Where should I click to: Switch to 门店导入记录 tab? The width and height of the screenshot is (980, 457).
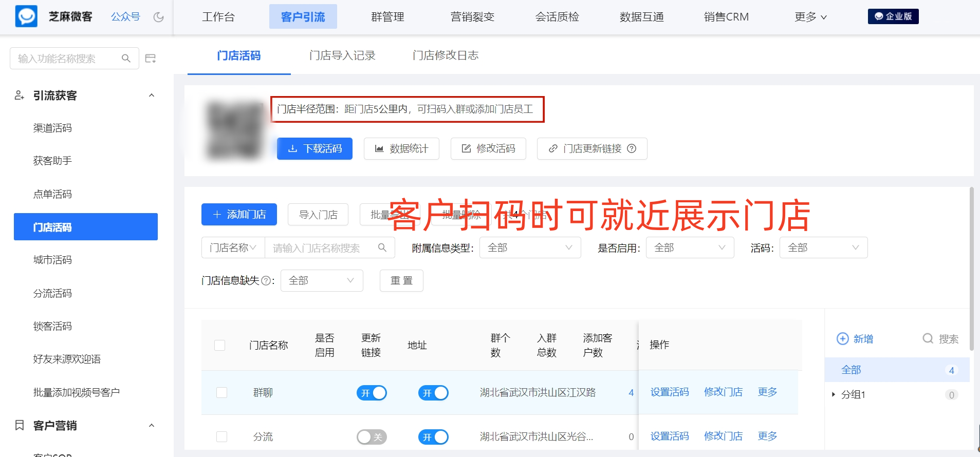pos(342,55)
